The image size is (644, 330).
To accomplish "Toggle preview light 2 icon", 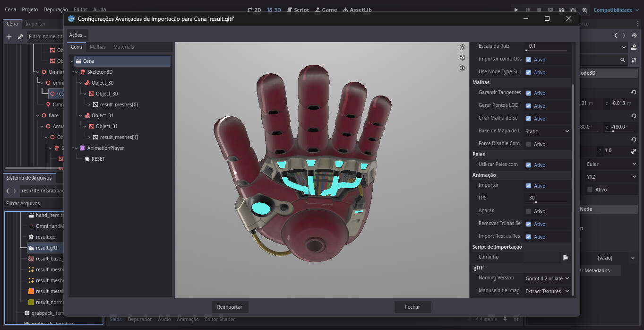I will point(463,68).
